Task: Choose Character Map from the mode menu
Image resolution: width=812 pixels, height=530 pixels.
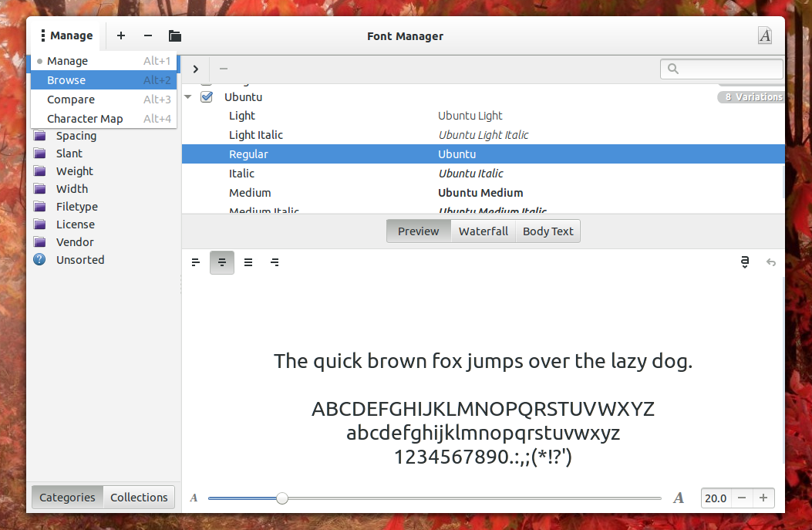Action: [103, 119]
